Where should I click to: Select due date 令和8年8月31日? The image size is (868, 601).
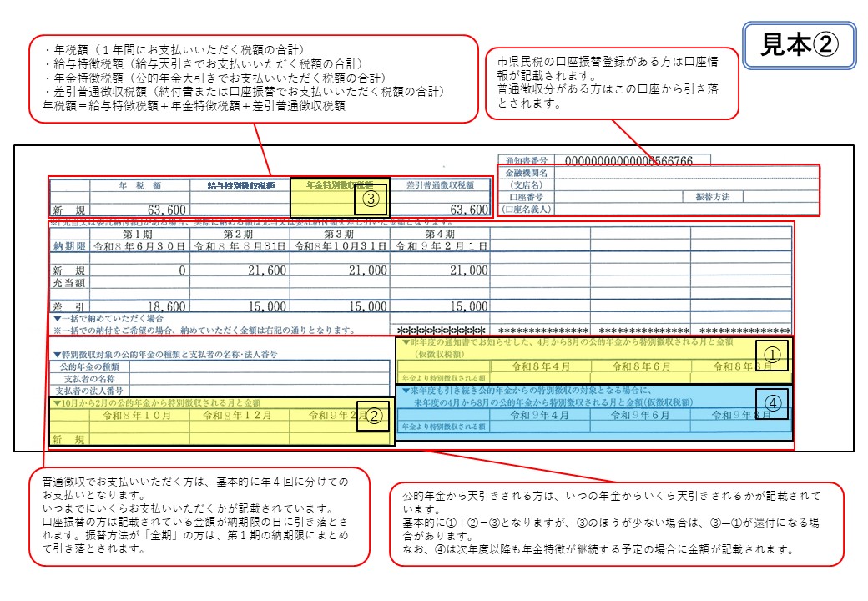(240, 246)
